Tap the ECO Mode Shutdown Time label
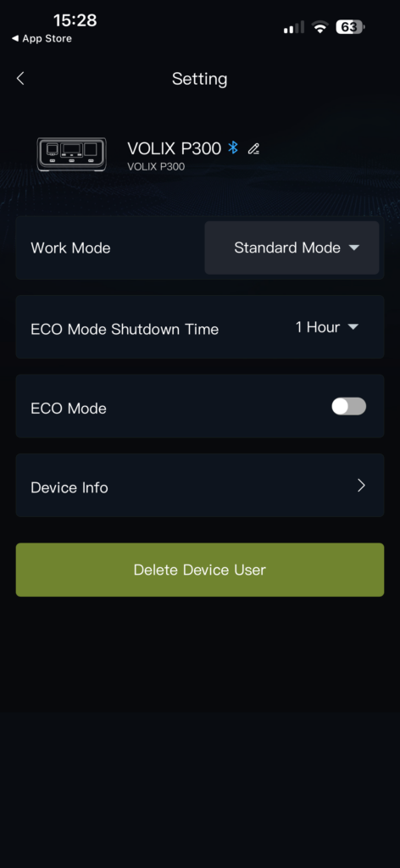Viewport: 400px width, 868px height. (x=125, y=329)
